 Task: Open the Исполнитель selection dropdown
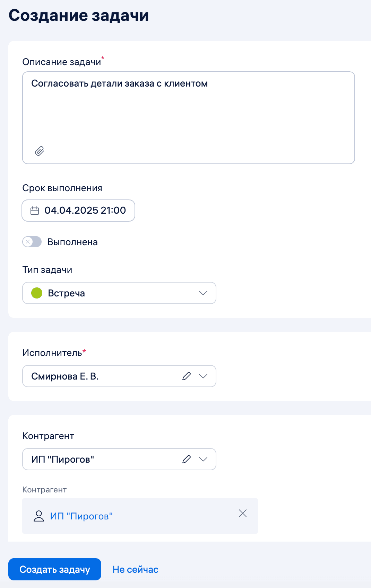tap(203, 376)
